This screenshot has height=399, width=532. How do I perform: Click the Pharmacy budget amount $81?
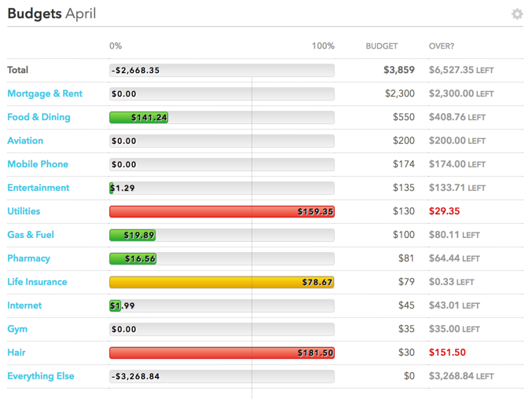tap(406, 258)
